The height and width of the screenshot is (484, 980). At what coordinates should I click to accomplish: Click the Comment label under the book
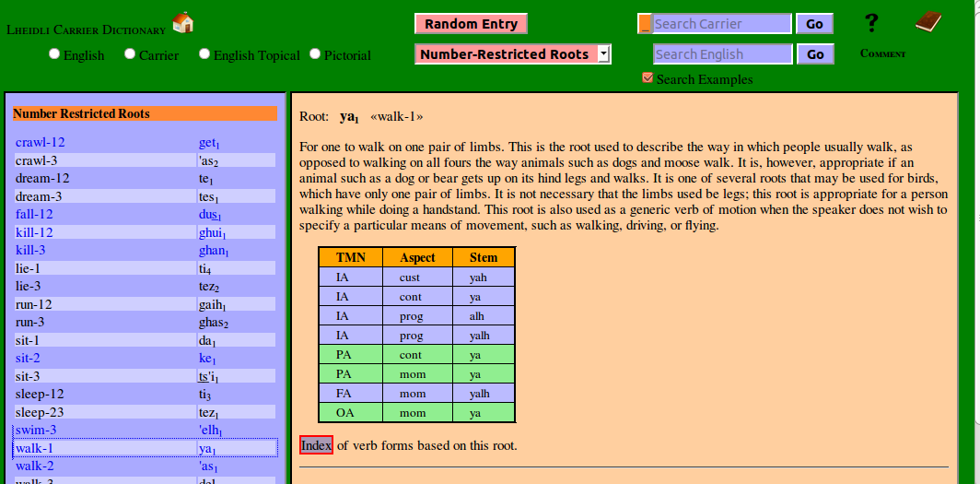pyautogui.click(x=882, y=53)
